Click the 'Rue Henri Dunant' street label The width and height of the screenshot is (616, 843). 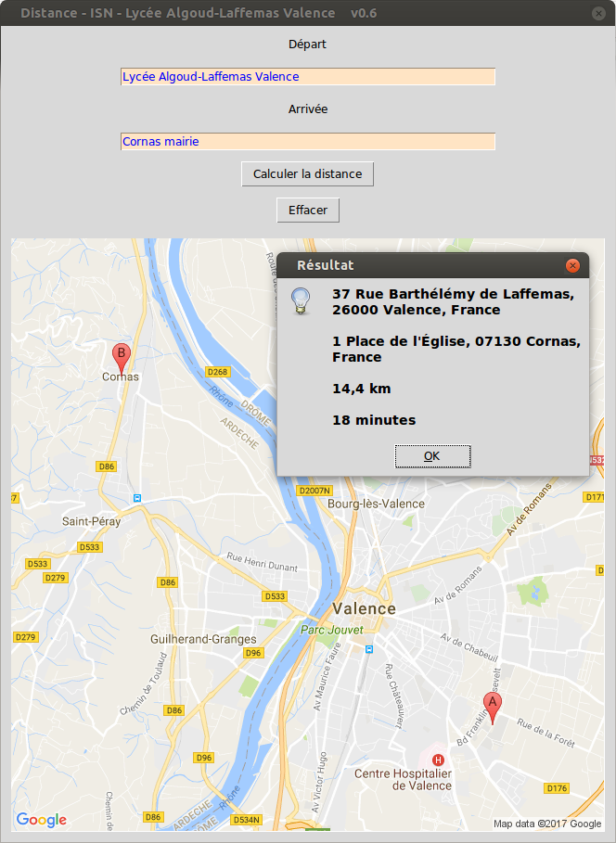click(x=262, y=562)
